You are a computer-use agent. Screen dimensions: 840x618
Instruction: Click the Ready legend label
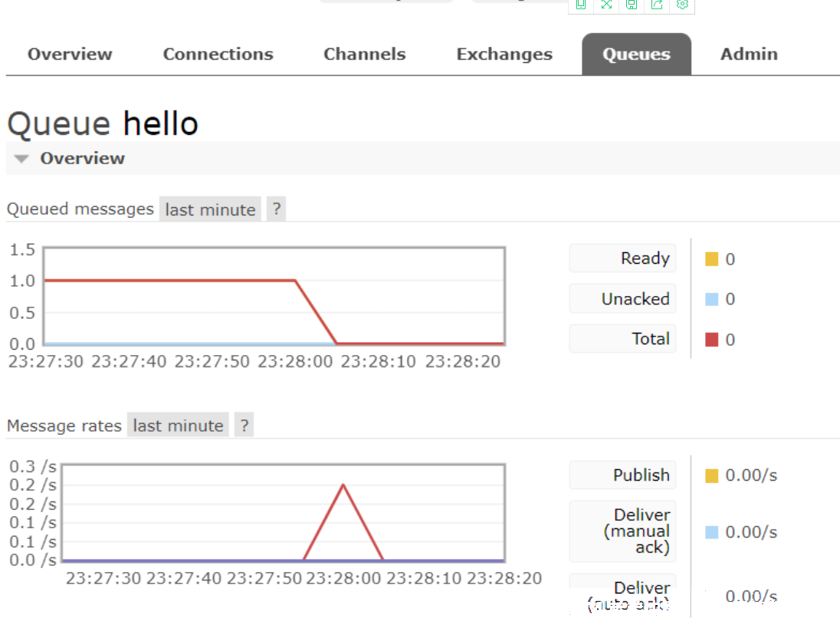(x=622, y=258)
